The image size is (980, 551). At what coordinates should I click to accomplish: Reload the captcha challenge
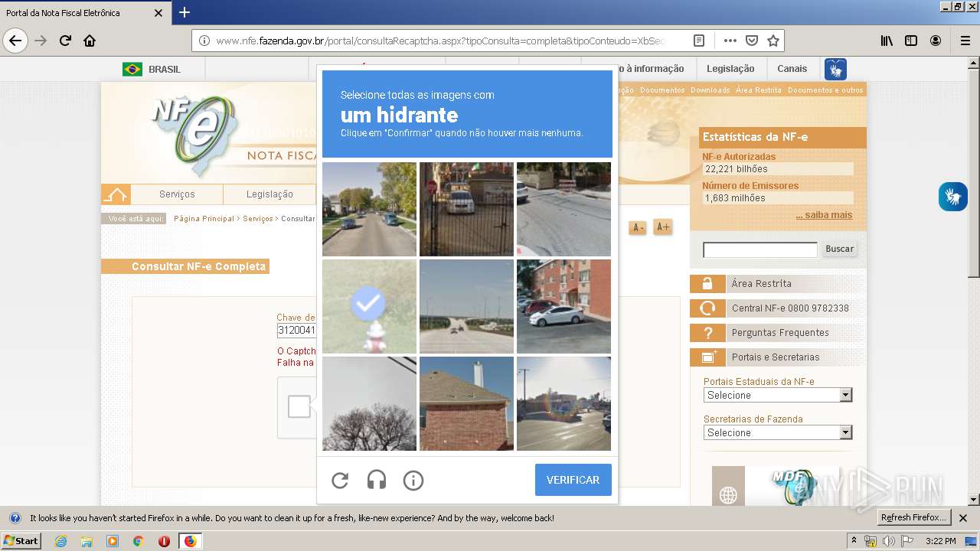coord(340,481)
